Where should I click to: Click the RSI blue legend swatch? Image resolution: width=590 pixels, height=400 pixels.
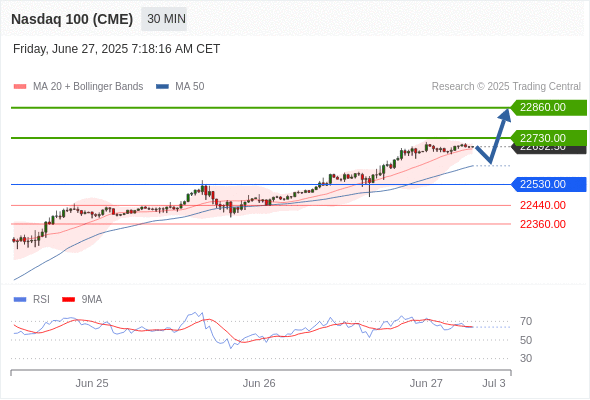coord(20,300)
